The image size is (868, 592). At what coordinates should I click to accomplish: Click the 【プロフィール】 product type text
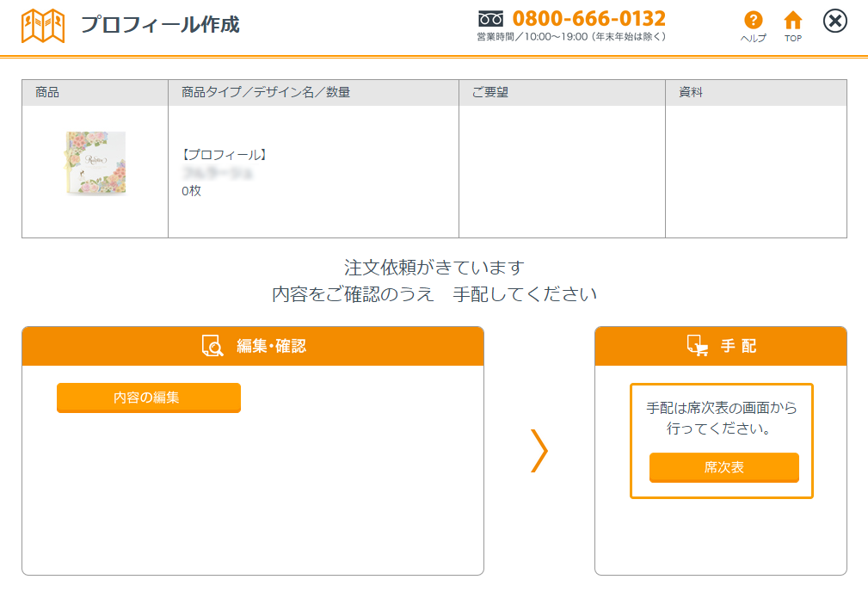(225, 155)
